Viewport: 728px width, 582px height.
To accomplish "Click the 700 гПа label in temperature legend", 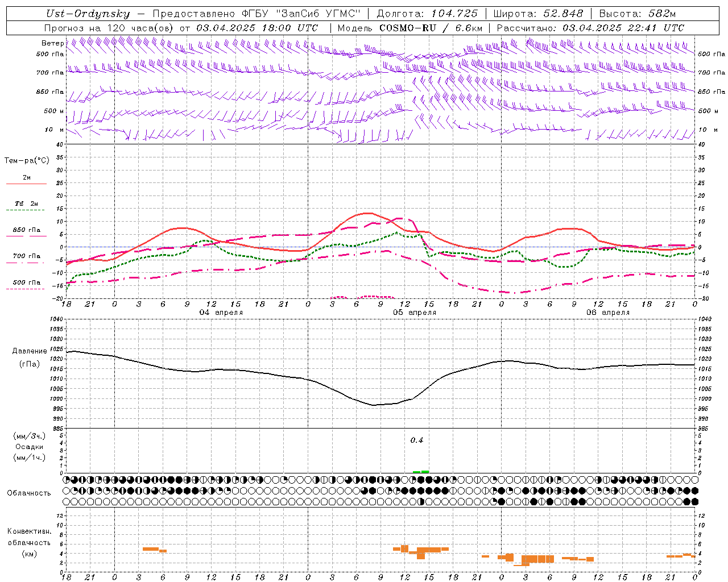I will (x=27, y=256).
